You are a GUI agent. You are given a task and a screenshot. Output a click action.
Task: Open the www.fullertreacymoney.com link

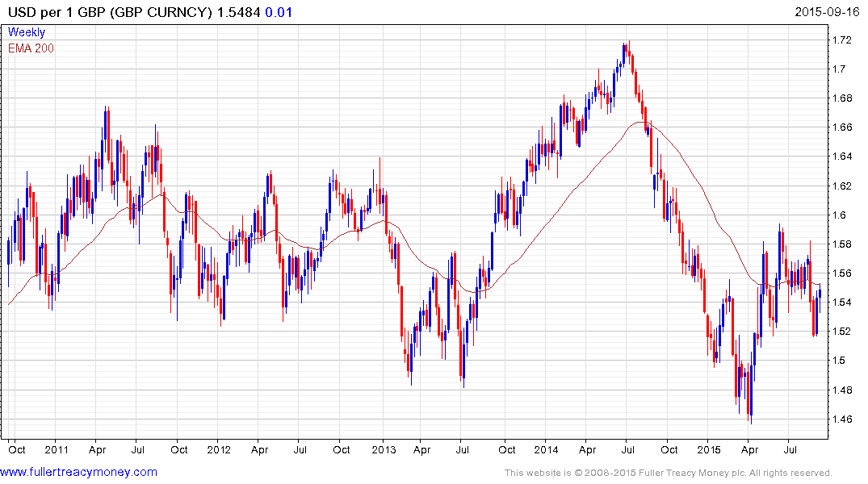pyautogui.click(x=78, y=472)
